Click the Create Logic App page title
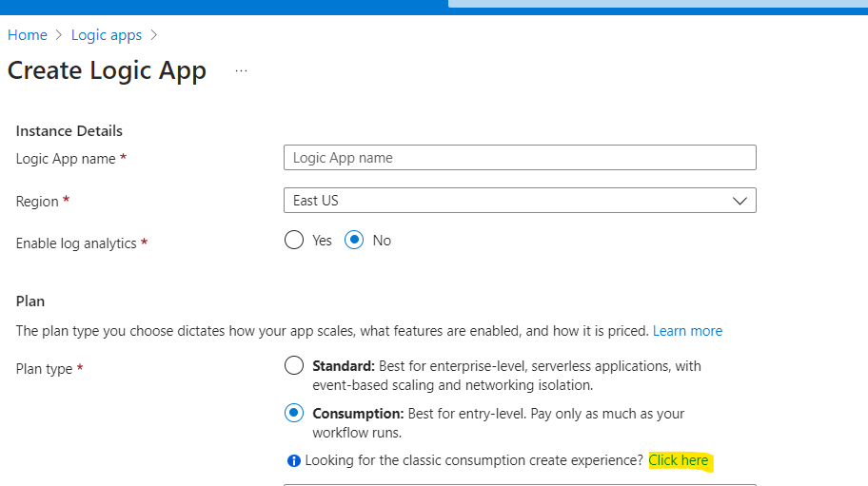This screenshot has width=868, height=486. click(107, 70)
